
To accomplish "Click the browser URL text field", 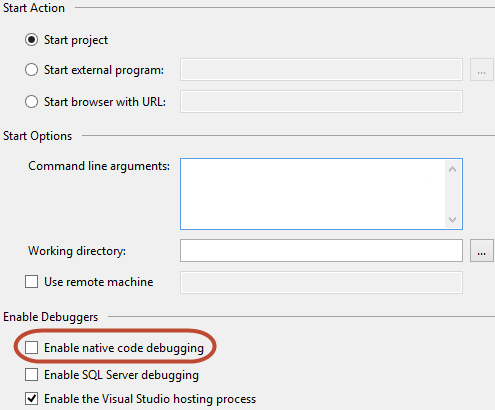I will [321, 101].
